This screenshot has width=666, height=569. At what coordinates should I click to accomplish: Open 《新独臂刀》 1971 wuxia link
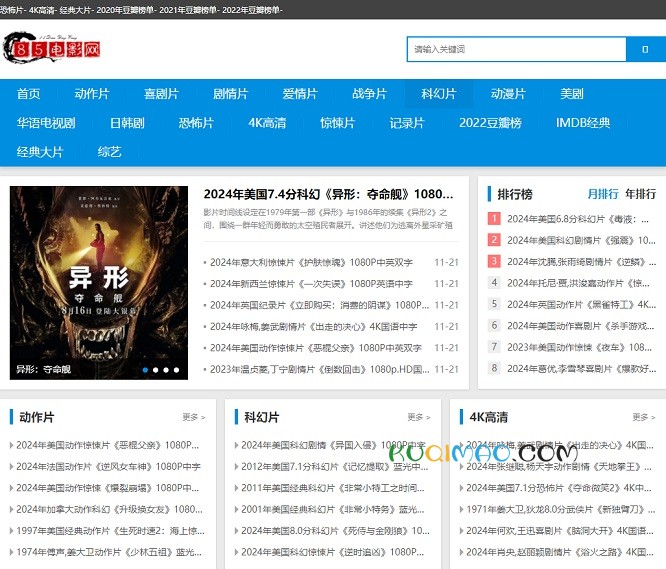coord(561,509)
